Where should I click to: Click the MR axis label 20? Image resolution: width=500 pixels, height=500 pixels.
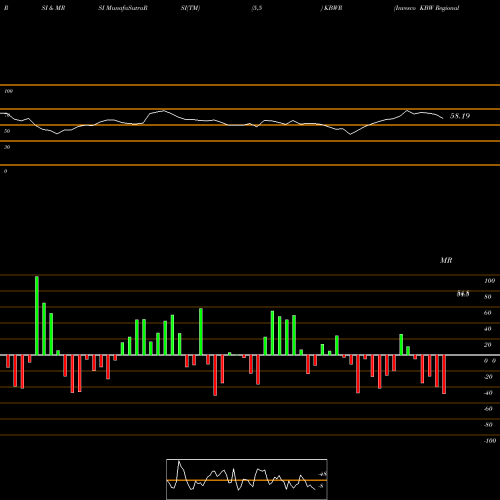click(x=487, y=345)
